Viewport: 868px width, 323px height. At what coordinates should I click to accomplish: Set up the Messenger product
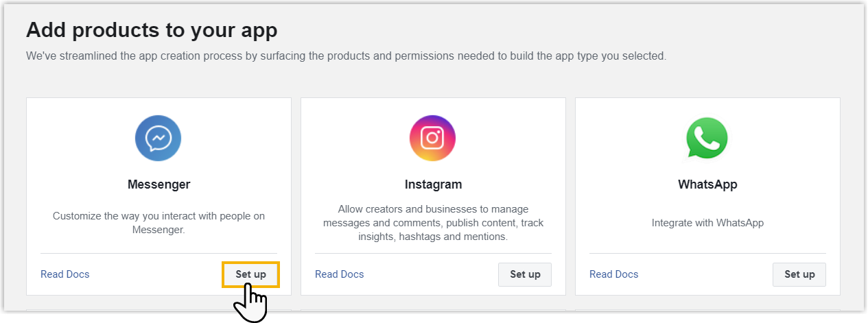[x=250, y=274]
